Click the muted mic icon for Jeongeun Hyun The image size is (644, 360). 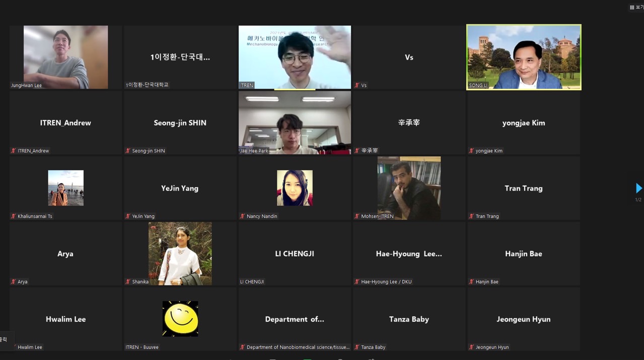pyautogui.click(x=471, y=347)
